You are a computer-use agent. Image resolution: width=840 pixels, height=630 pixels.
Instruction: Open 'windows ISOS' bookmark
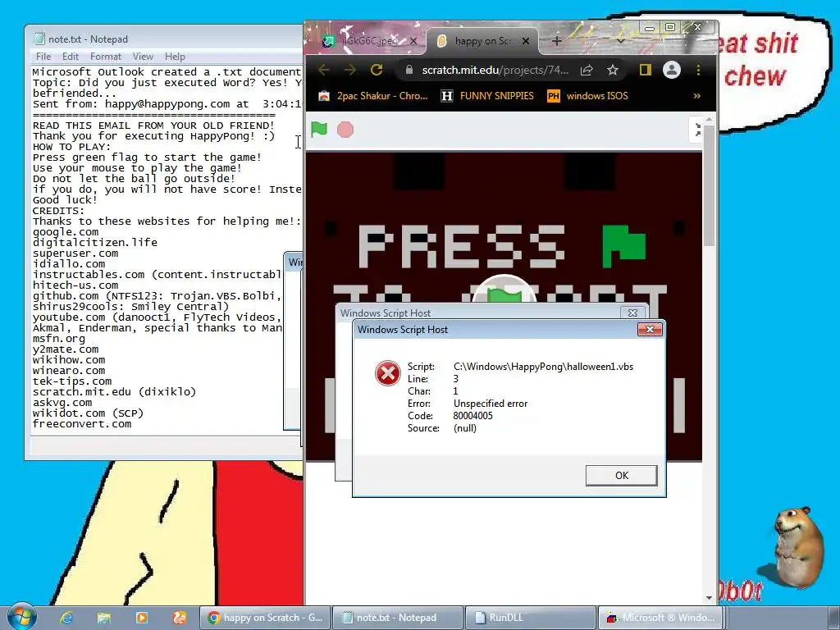587,96
